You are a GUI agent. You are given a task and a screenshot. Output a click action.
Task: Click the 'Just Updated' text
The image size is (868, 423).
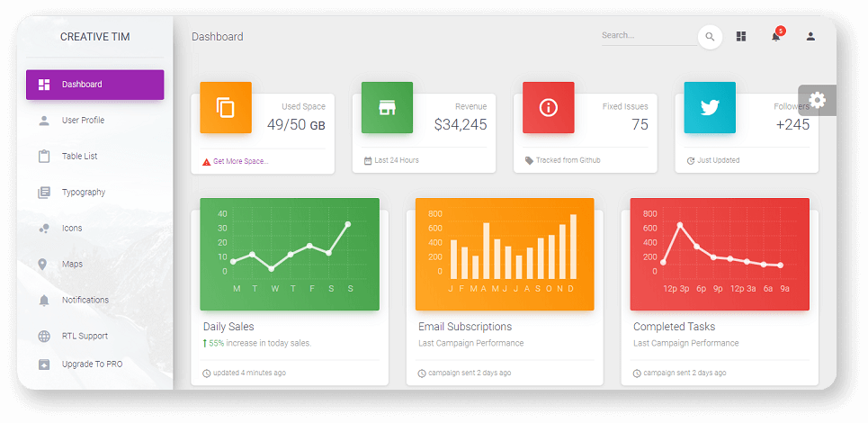click(x=718, y=160)
